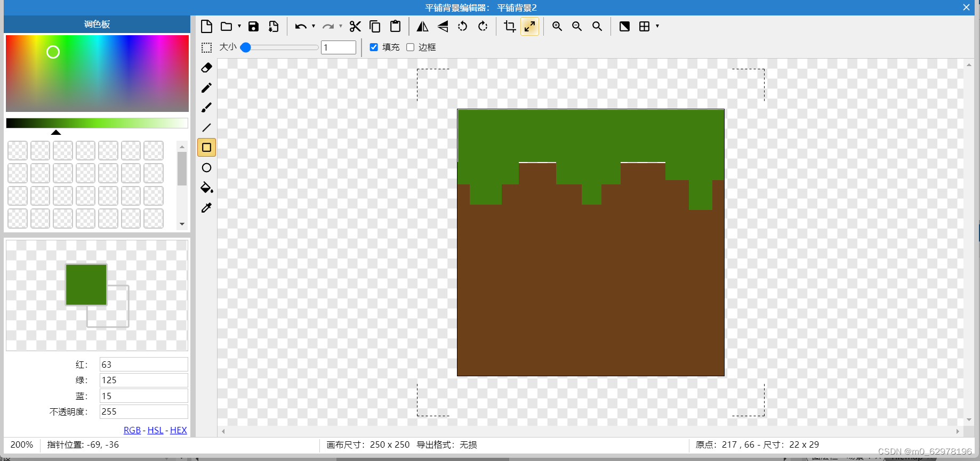Viewport: 980px width, 461px height.
Task: Click the export/save-as file icon
Action: [x=273, y=26]
